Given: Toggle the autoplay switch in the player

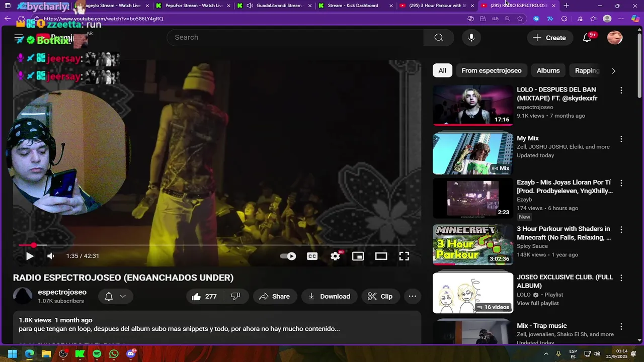Looking at the screenshot, I should [x=288, y=256].
